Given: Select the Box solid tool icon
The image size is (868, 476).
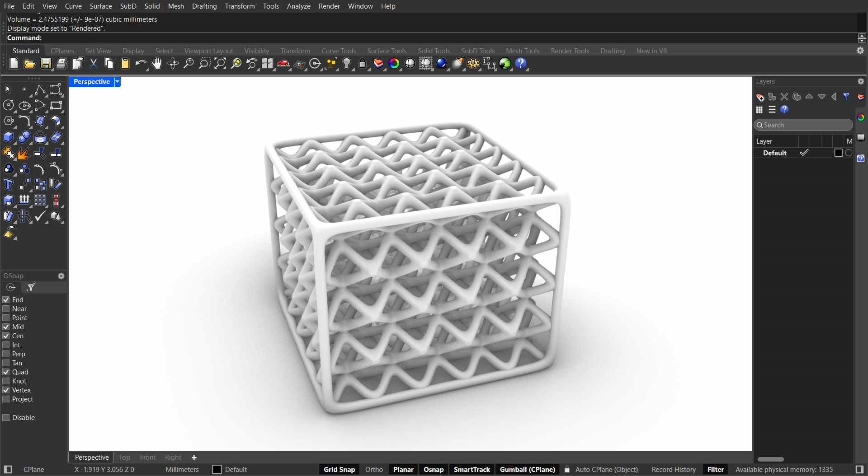Looking at the screenshot, I should [8, 137].
